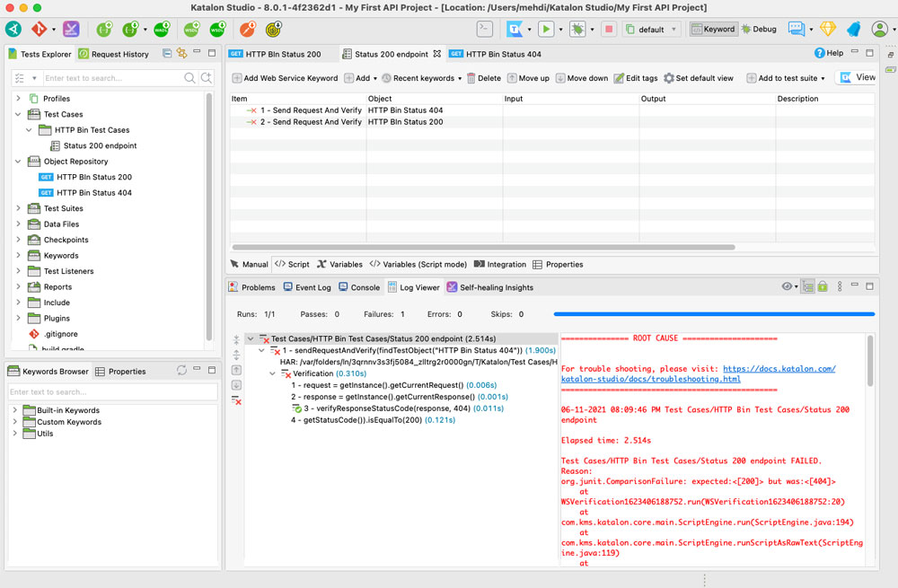Toggle the lock icon in the console panel
Viewport: 898px width, 588px height.
[x=824, y=285]
